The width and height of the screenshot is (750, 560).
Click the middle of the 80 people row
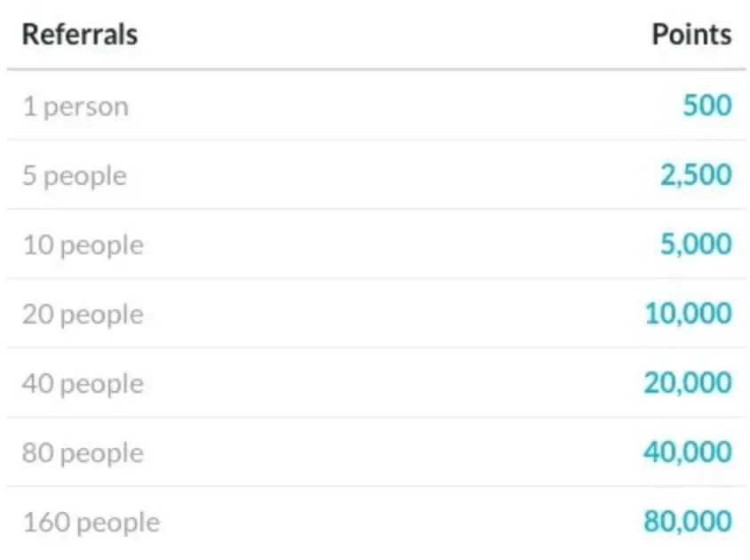point(377,452)
